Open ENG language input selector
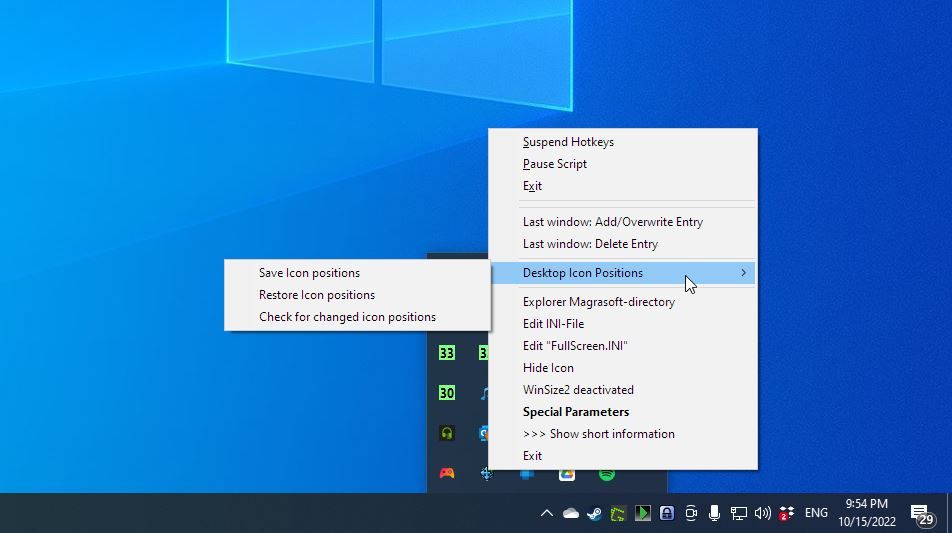Viewport: 952px width, 533px height. pos(816,513)
